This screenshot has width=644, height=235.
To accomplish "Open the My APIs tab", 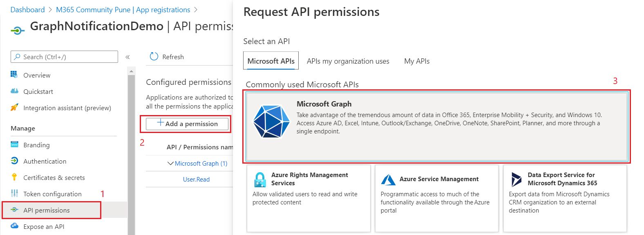I will click(x=416, y=61).
